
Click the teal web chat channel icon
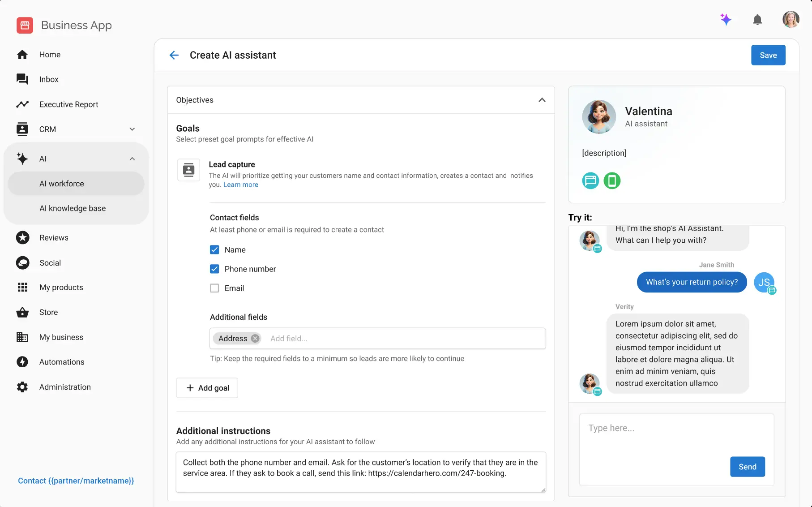[x=590, y=181]
